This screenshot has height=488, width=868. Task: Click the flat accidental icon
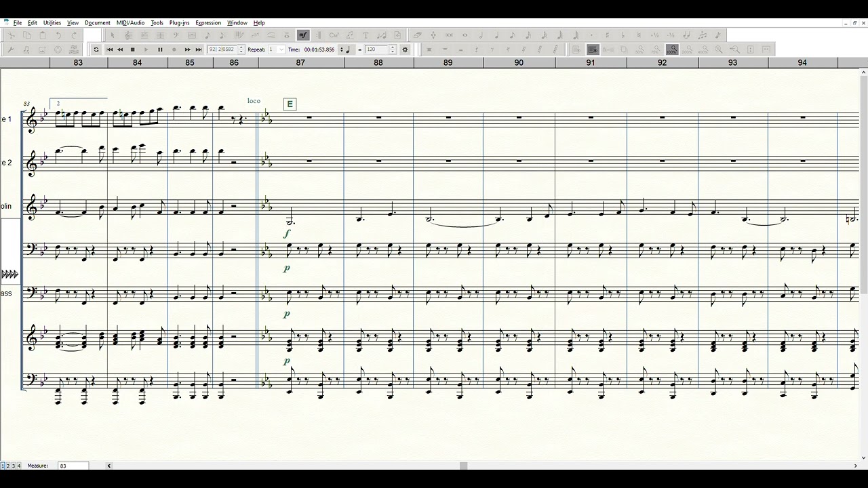pyautogui.click(x=623, y=35)
